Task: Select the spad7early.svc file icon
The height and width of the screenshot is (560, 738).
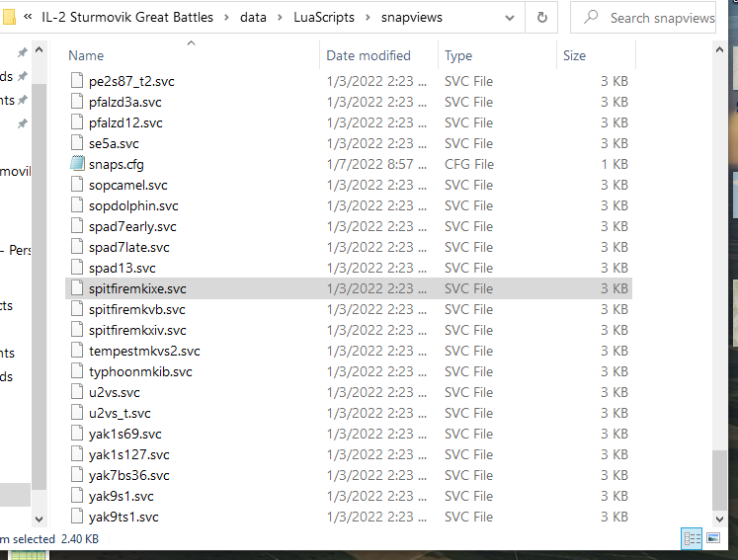Action: coord(77,226)
